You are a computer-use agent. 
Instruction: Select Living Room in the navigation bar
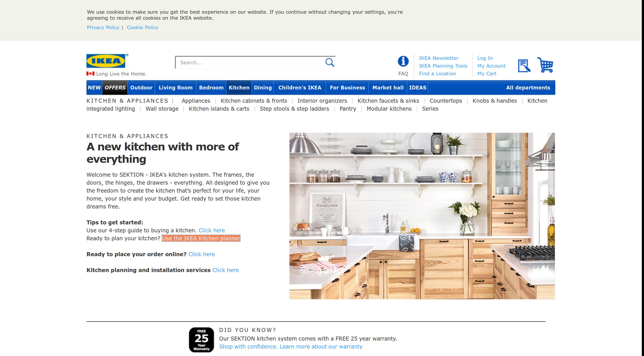point(176,88)
